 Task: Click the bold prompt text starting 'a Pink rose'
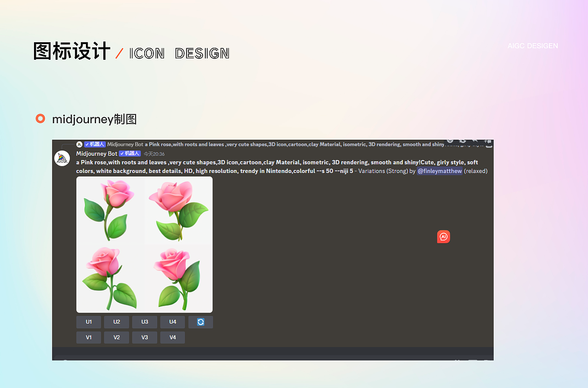pyautogui.click(x=277, y=166)
